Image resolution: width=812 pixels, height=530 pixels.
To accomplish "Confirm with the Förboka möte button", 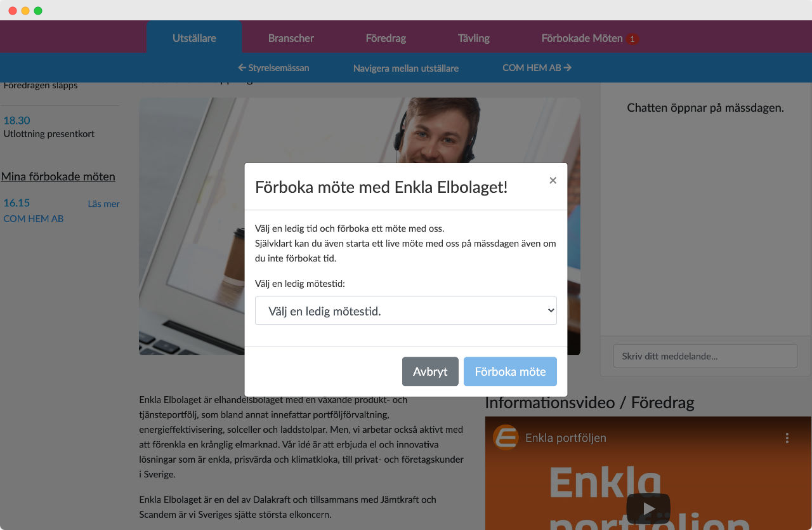I will (510, 371).
